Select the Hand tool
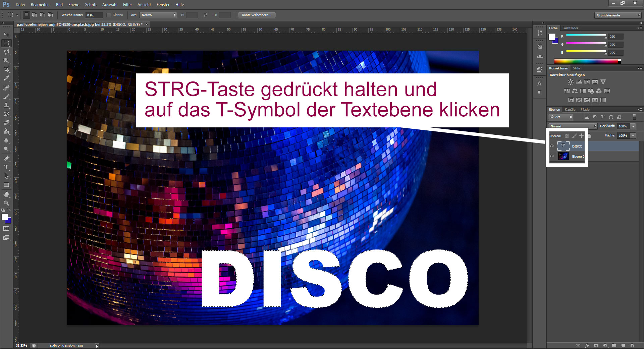644x349 pixels. click(x=6, y=194)
